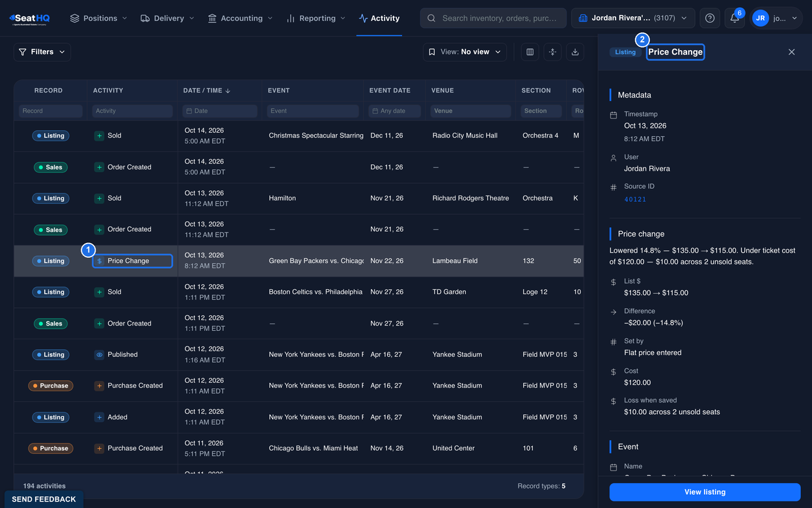Open Source ID 40121 link
This screenshot has width=812, height=508.
point(635,199)
